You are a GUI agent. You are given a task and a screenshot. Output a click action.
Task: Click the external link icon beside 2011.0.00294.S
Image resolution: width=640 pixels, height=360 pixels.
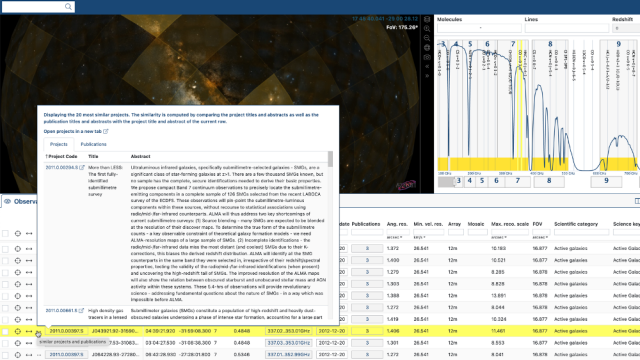(82, 167)
